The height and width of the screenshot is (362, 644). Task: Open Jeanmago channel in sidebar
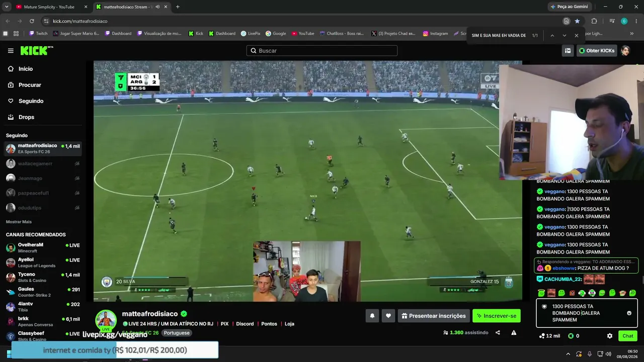(43, 178)
